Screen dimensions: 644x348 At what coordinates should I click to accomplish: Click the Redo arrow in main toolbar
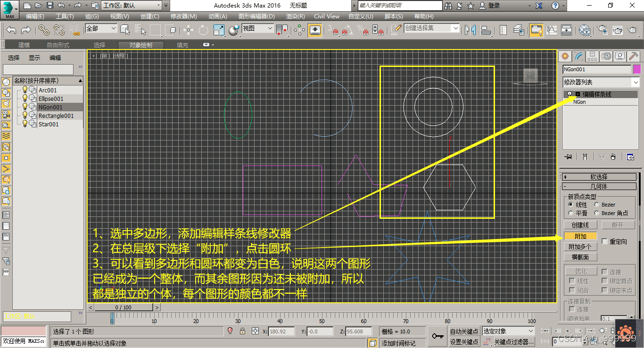click(26, 30)
